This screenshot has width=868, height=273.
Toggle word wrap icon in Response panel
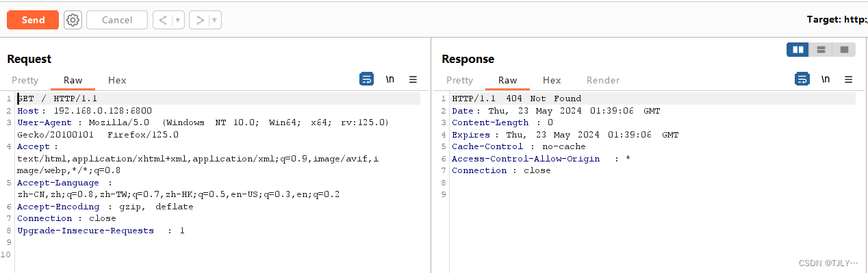[802, 79]
